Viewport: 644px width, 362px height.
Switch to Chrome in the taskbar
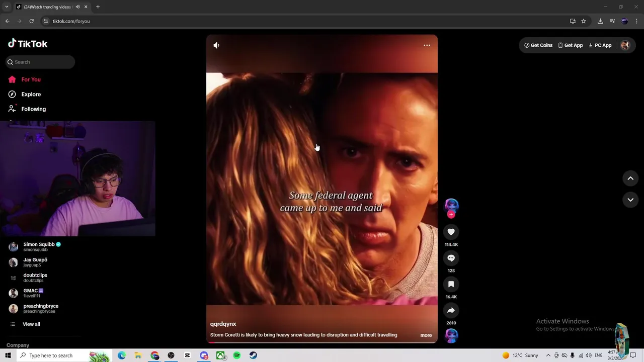(x=154, y=355)
